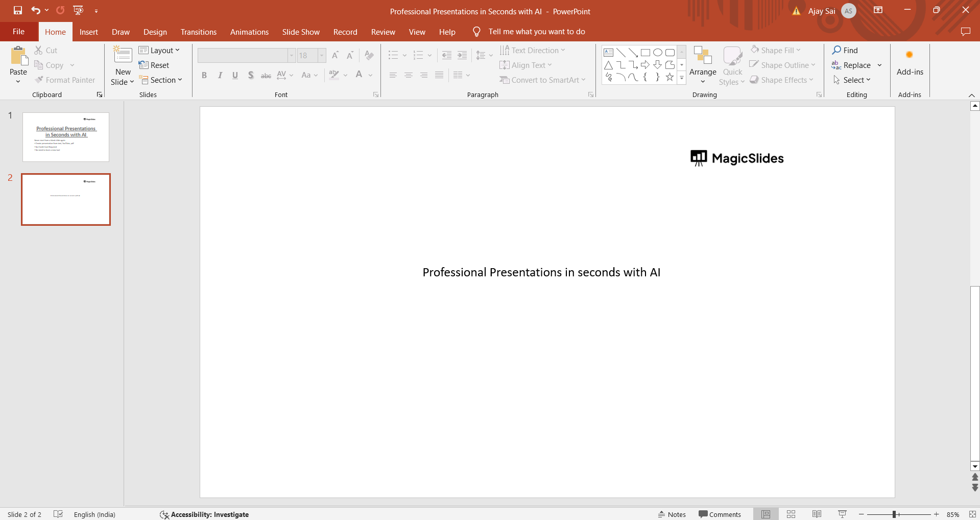Screen dimensions: 980x520
Task: Select the Paste clipboard icon
Action: 18,57
